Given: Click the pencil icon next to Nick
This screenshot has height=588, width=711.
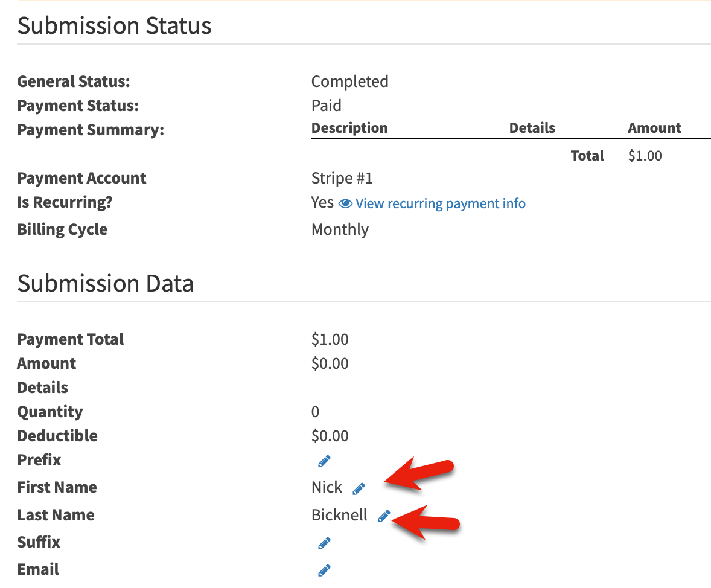Looking at the screenshot, I should pos(359,488).
